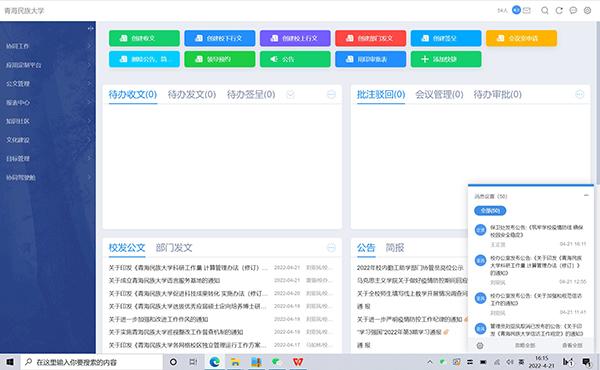Switch to the 会议管理(0) tab
The height and width of the screenshot is (370, 600).
439,95
